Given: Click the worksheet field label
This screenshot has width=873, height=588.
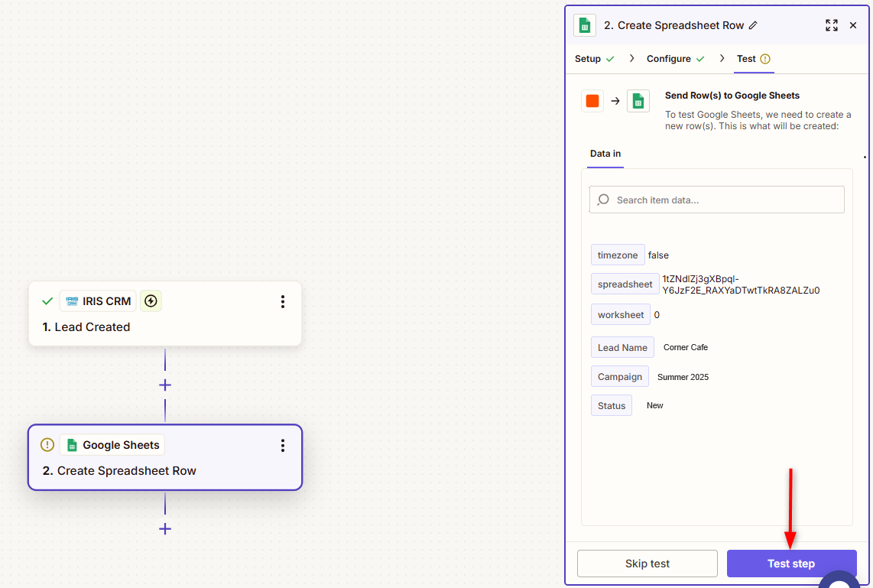Looking at the screenshot, I should click(x=620, y=314).
